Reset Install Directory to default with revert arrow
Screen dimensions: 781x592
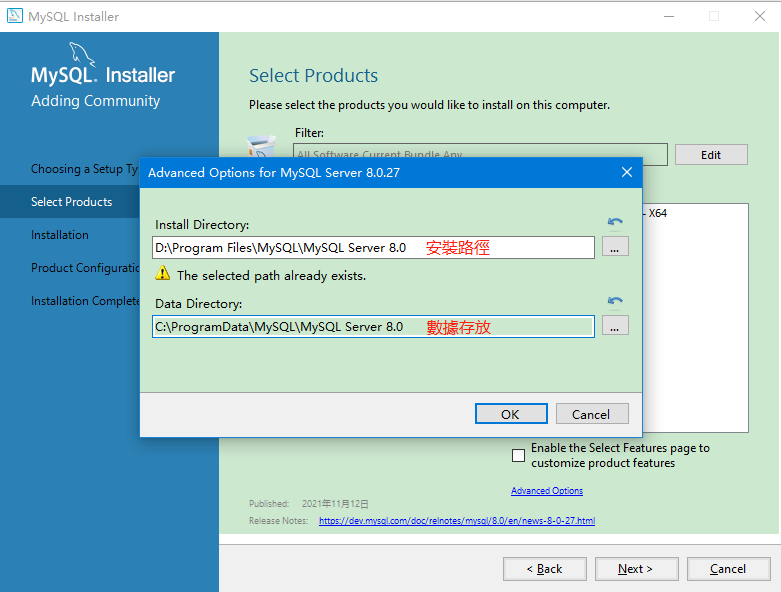[x=615, y=222]
